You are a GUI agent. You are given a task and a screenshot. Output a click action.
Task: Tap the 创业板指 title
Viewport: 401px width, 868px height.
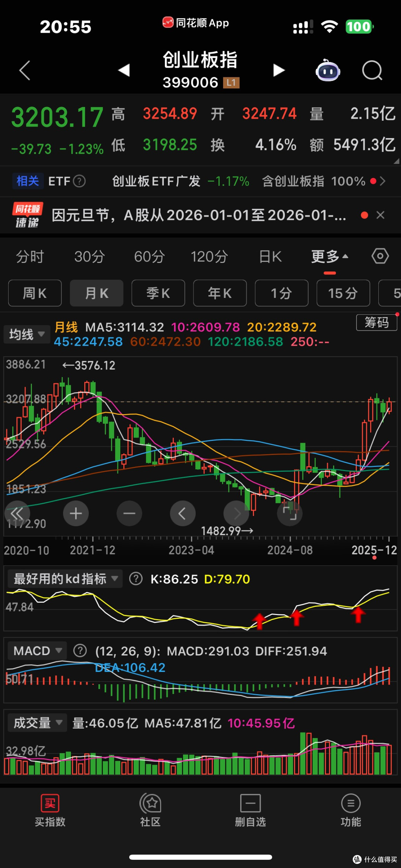pos(200,60)
